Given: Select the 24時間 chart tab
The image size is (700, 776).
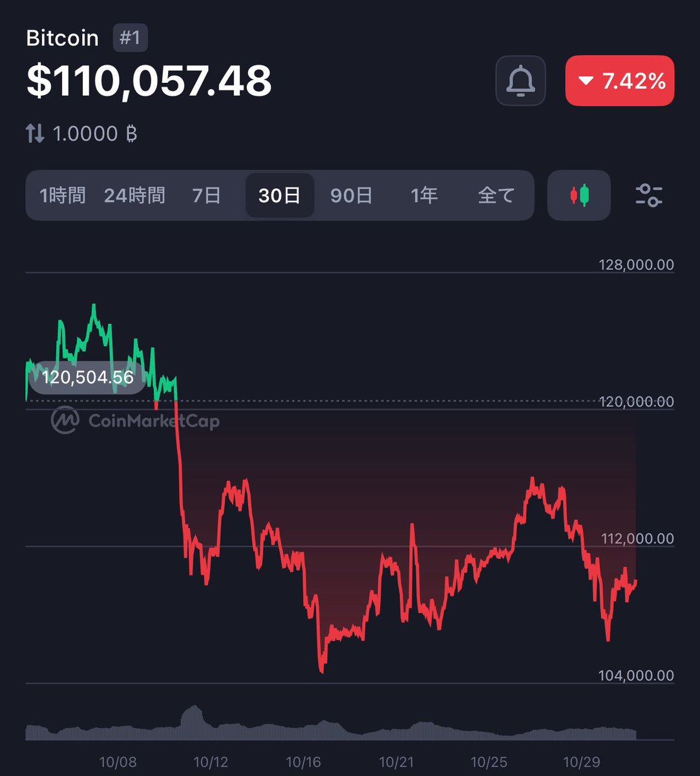Looking at the screenshot, I should pyautogui.click(x=136, y=195).
